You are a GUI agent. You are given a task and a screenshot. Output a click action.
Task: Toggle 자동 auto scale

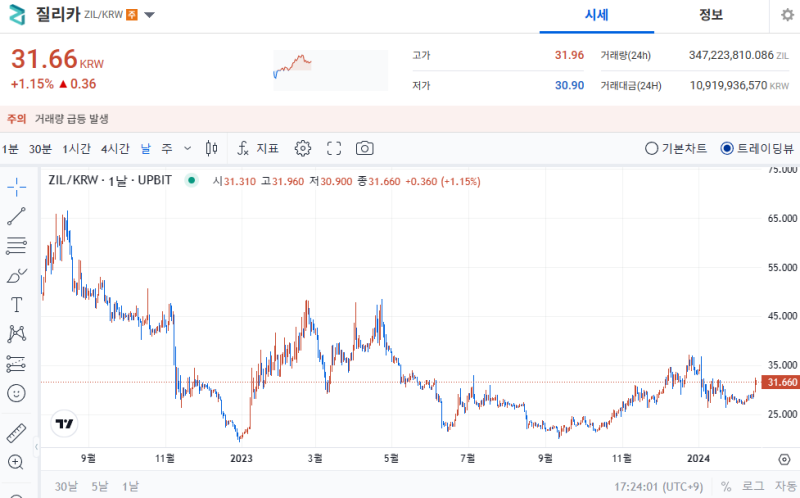[786, 486]
